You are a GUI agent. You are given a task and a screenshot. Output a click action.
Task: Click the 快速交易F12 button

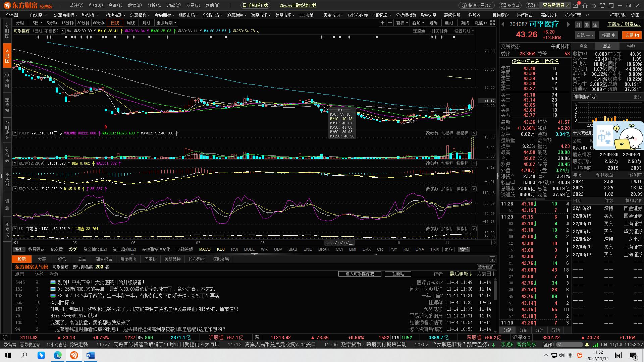coord(476,5)
